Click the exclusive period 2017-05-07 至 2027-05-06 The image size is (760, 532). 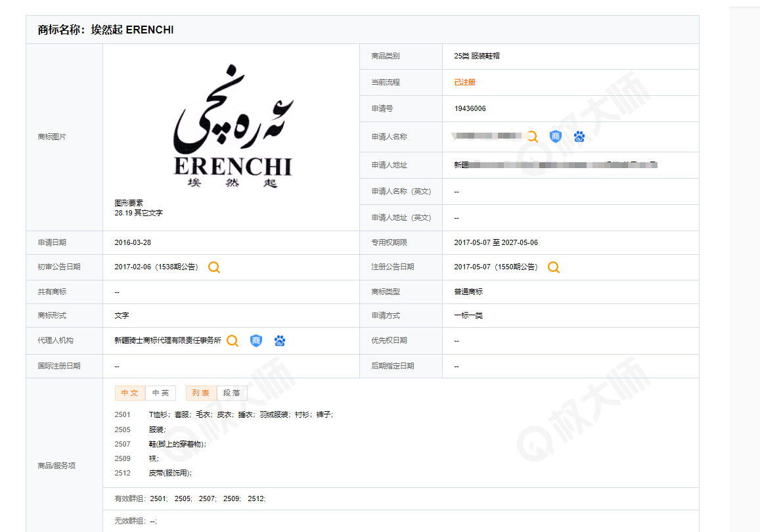point(496,242)
